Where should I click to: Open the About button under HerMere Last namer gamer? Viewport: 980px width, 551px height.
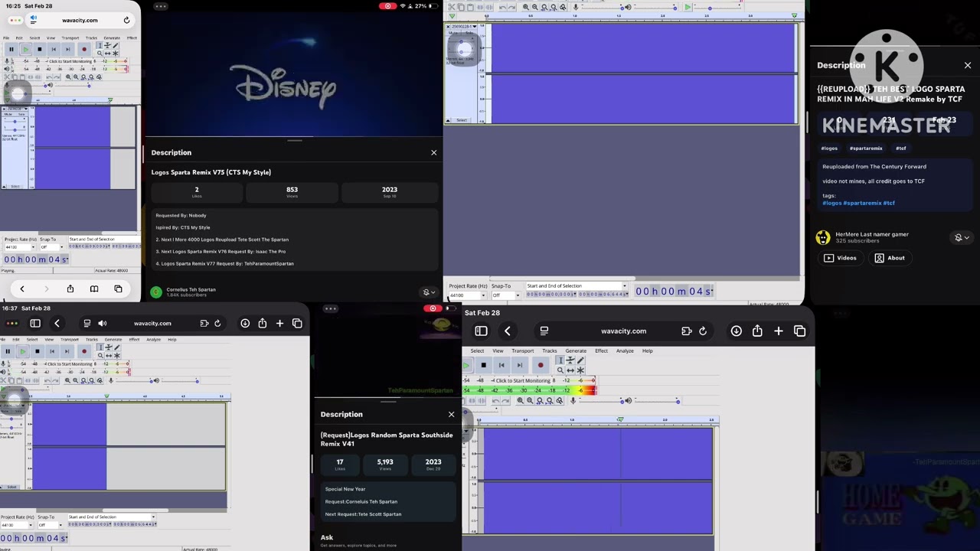[x=890, y=258]
